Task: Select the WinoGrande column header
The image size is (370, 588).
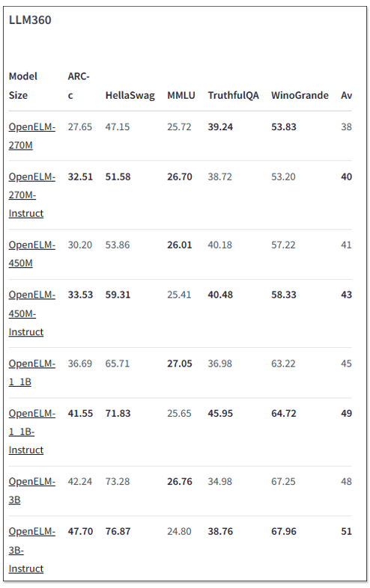Action: [x=300, y=95]
